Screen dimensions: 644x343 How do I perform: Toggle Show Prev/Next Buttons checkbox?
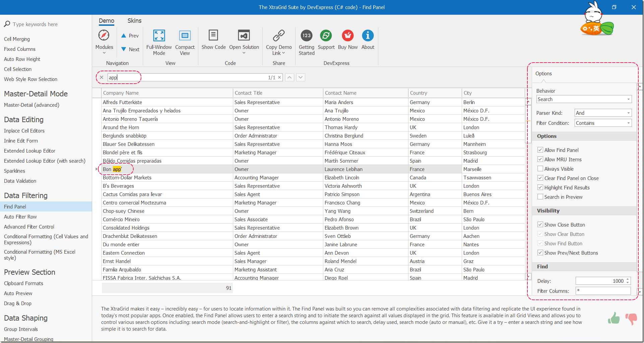tap(540, 253)
